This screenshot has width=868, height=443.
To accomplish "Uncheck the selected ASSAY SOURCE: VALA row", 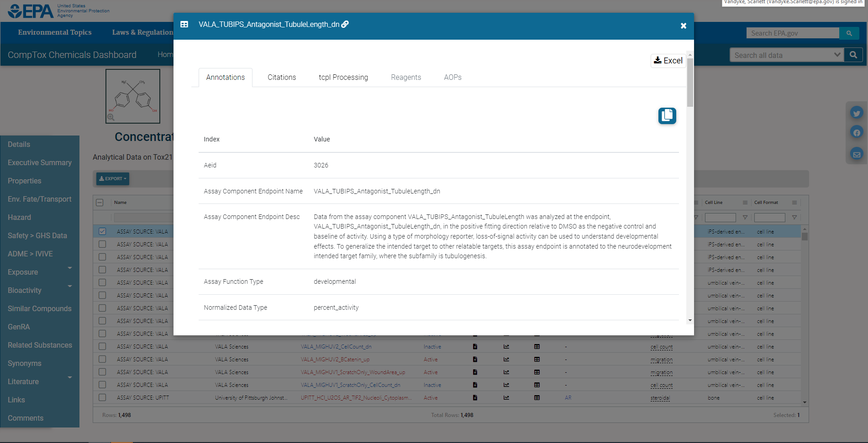I will 102,231.
